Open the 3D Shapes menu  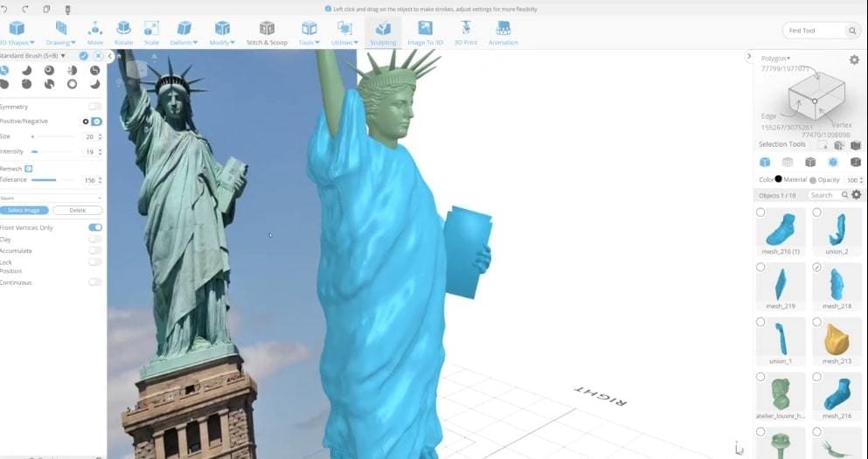(17, 33)
